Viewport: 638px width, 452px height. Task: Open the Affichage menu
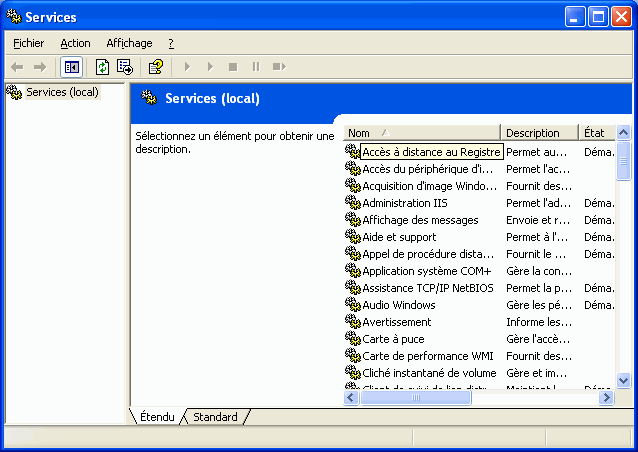click(x=129, y=43)
